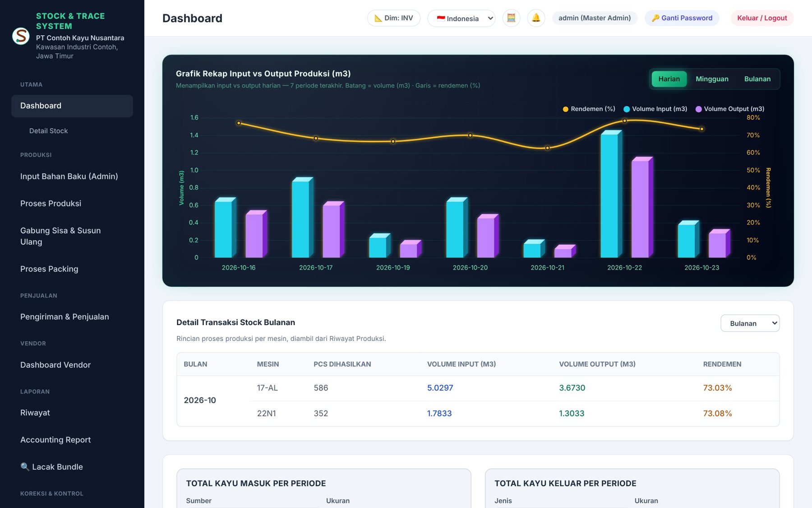Open notifications bell icon
Image resolution: width=812 pixels, height=508 pixels.
(536, 18)
